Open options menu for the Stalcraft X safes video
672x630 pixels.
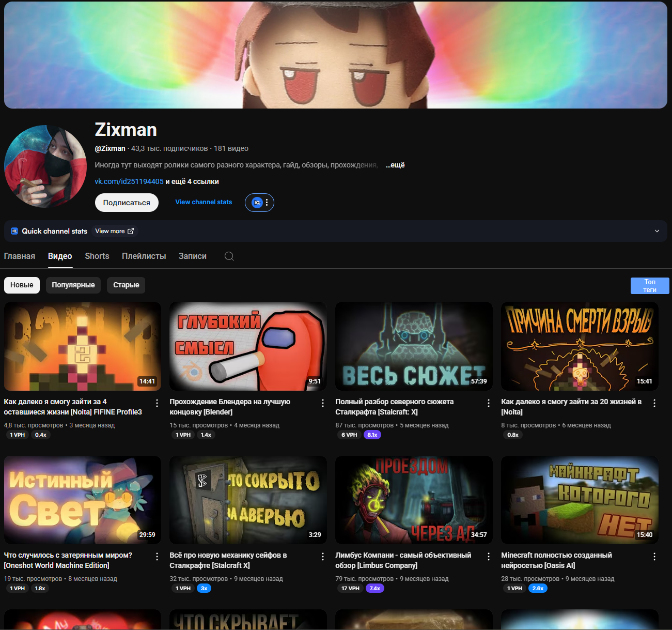tap(323, 557)
